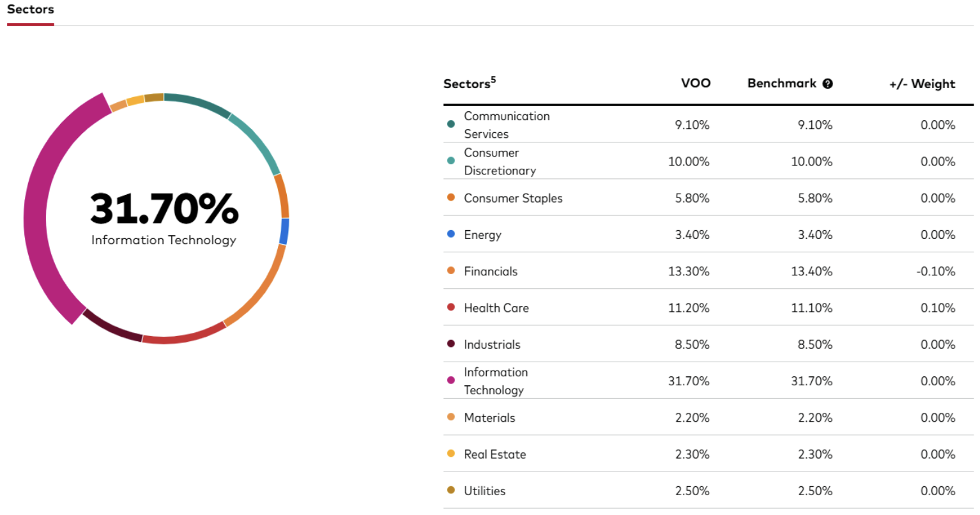Click the Communication Services color dot
Screen dimensions: 980x515
pyautogui.click(x=451, y=125)
